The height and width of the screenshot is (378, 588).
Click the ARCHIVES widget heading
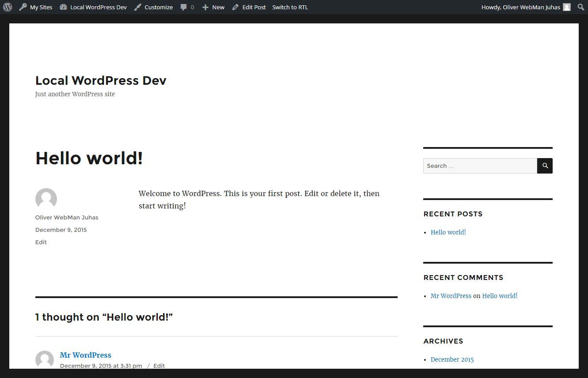coord(443,341)
